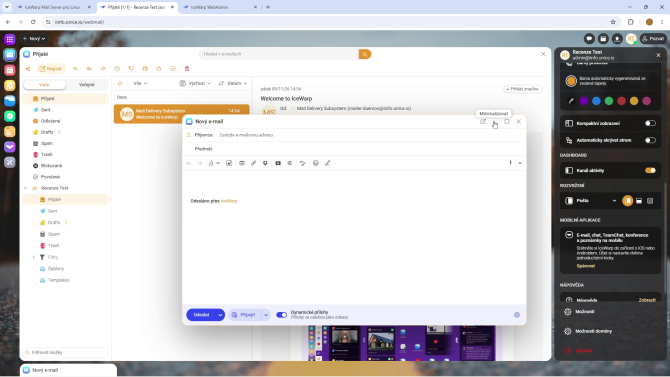Click the Reply icon in mail toolbar
This screenshot has width=670, height=377.
(76, 68)
